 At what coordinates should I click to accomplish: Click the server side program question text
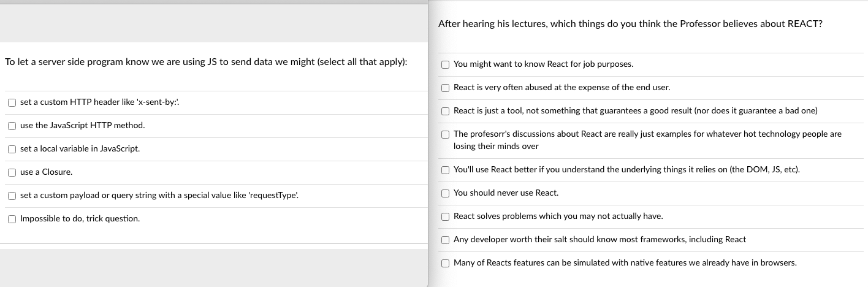pyautogui.click(x=206, y=62)
